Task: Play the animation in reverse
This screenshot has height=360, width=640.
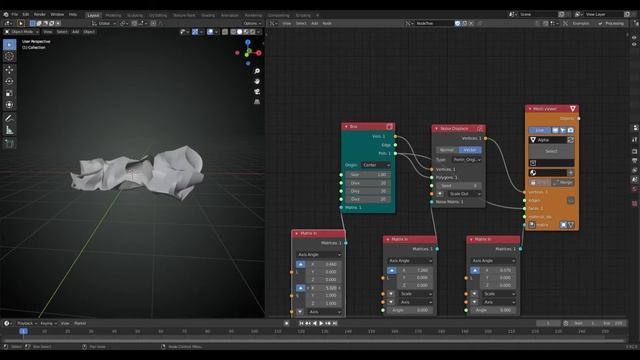Action: pyautogui.click(x=315, y=323)
